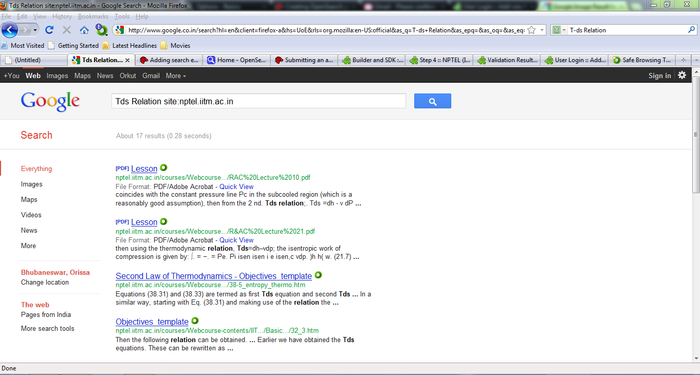This screenshot has height=375, width=700.
Task: Switch to the Home - OpenSe... tab
Action: pyautogui.click(x=237, y=60)
